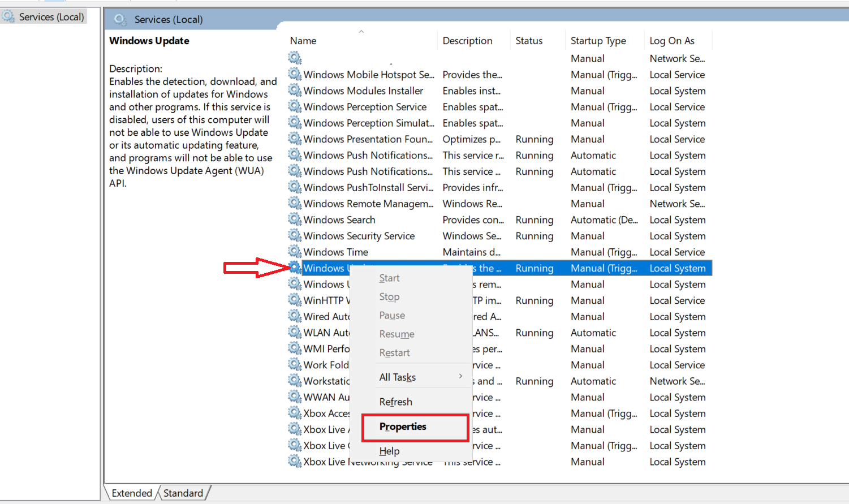
Task: Click the Services (Local) icon in left tree
Action: click(x=8, y=16)
